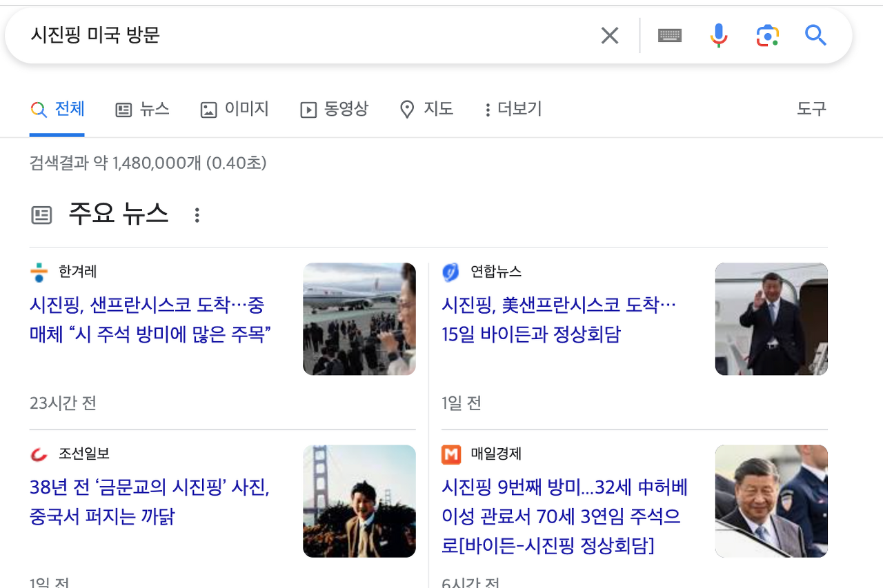Open 조선일보 금문교의 시진핑 article
The width and height of the screenshot is (883, 588).
pyautogui.click(x=150, y=502)
